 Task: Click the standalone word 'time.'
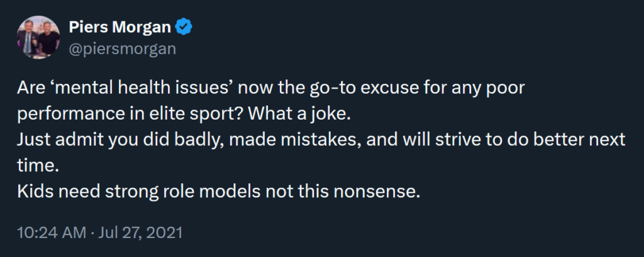point(35,166)
